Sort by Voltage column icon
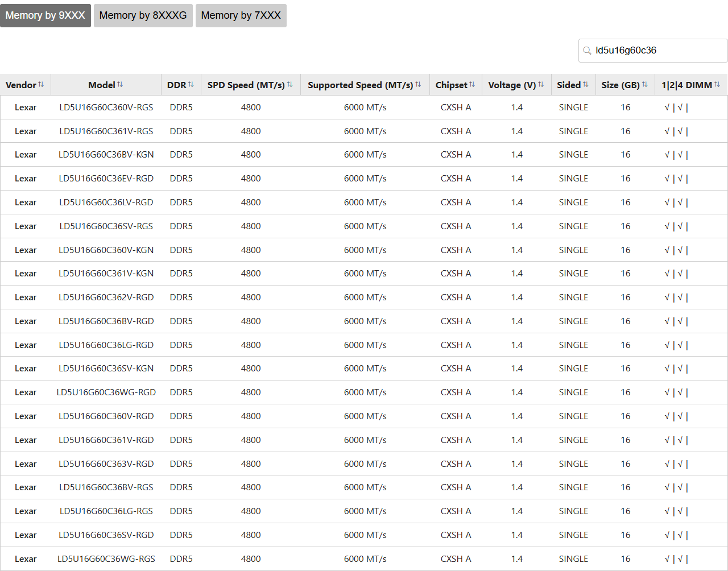Screen dimensions: 728x571 [541, 85]
